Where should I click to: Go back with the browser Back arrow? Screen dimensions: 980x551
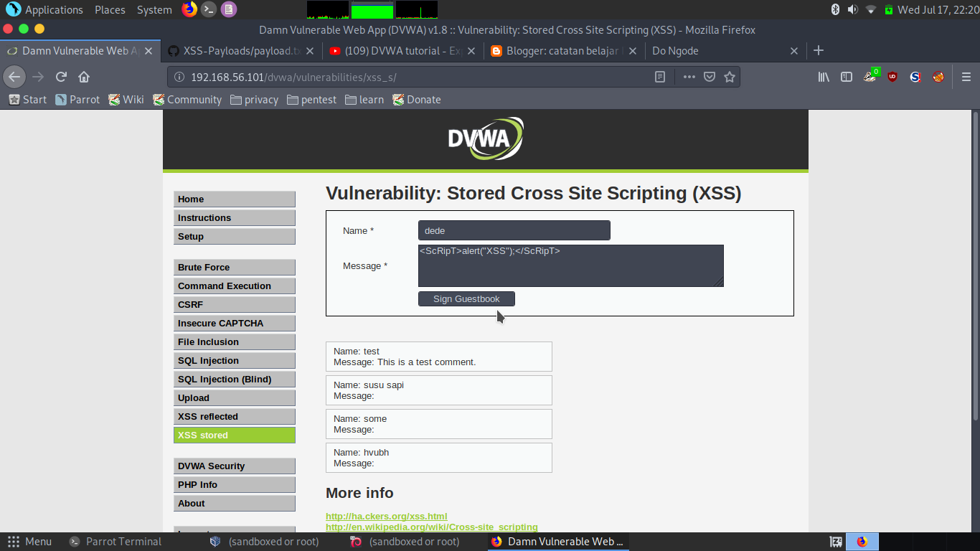14,77
